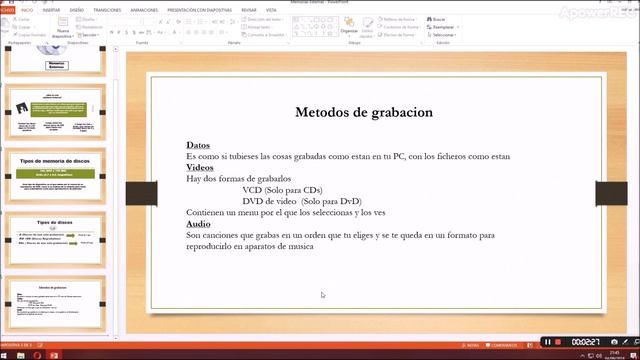This screenshot has width=640, height=360.
Task: Open change case (Aa) dropdown
Action: [x=160, y=33]
